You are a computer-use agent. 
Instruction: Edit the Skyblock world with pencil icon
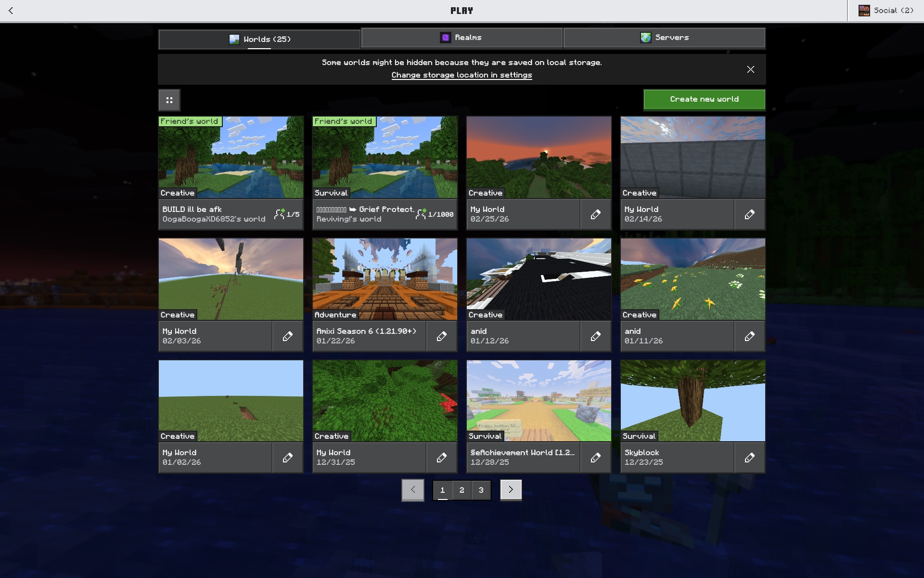[750, 458]
